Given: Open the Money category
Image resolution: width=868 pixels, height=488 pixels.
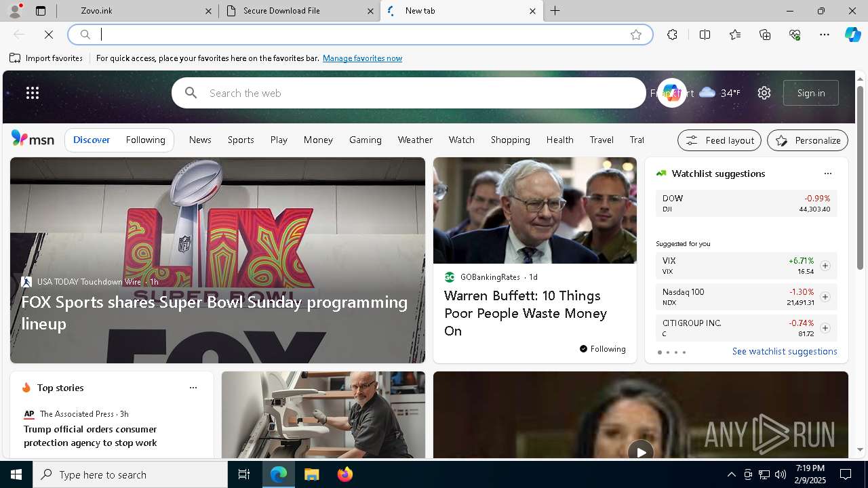Looking at the screenshot, I should point(318,140).
